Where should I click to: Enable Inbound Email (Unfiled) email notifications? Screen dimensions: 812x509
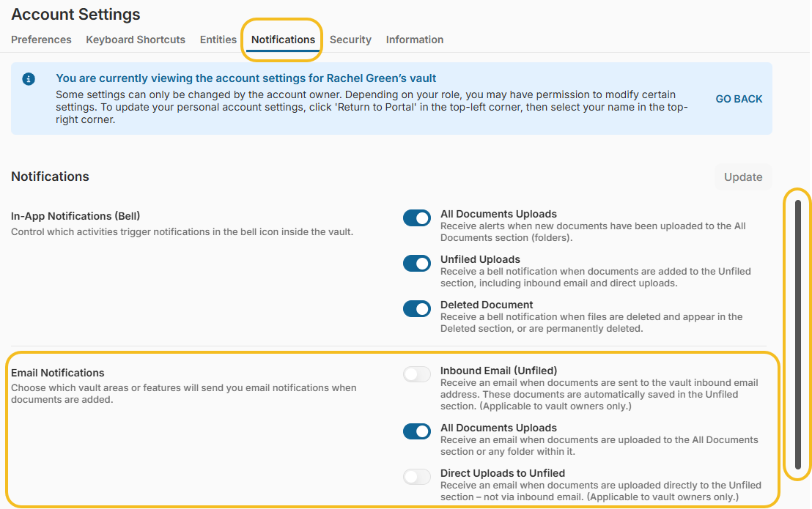(416, 374)
